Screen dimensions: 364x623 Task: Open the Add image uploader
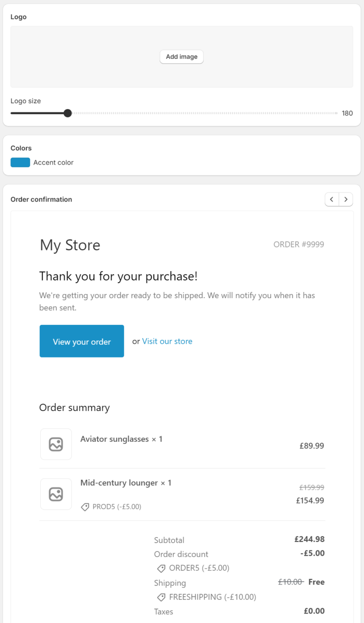pyautogui.click(x=182, y=56)
